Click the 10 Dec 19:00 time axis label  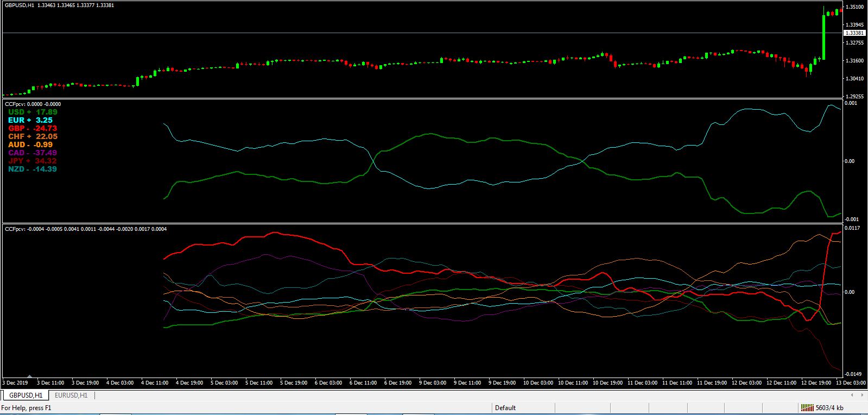pos(607,382)
